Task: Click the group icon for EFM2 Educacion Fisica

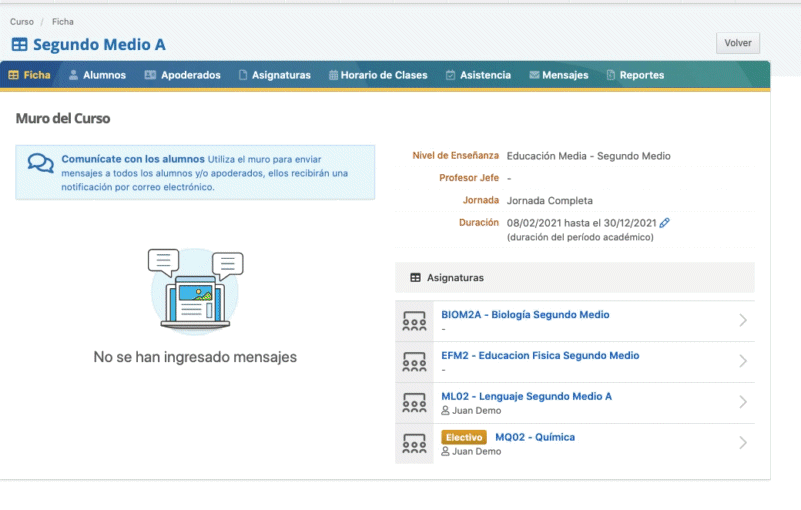Action: coord(414,362)
